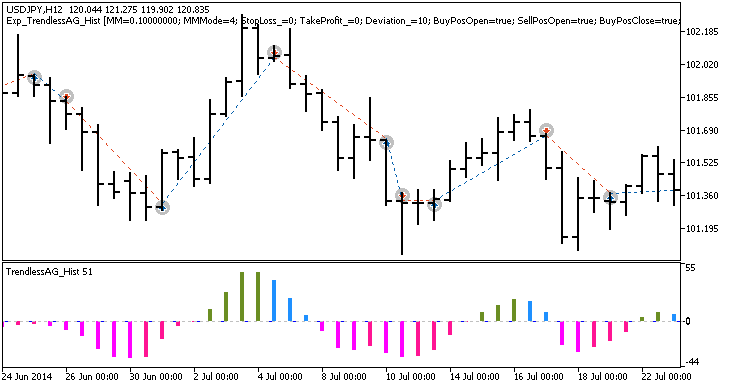Select the trade marker at the 10 Jul bar near 101.625
Screen dimensions: 732x387
[x=386, y=142]
